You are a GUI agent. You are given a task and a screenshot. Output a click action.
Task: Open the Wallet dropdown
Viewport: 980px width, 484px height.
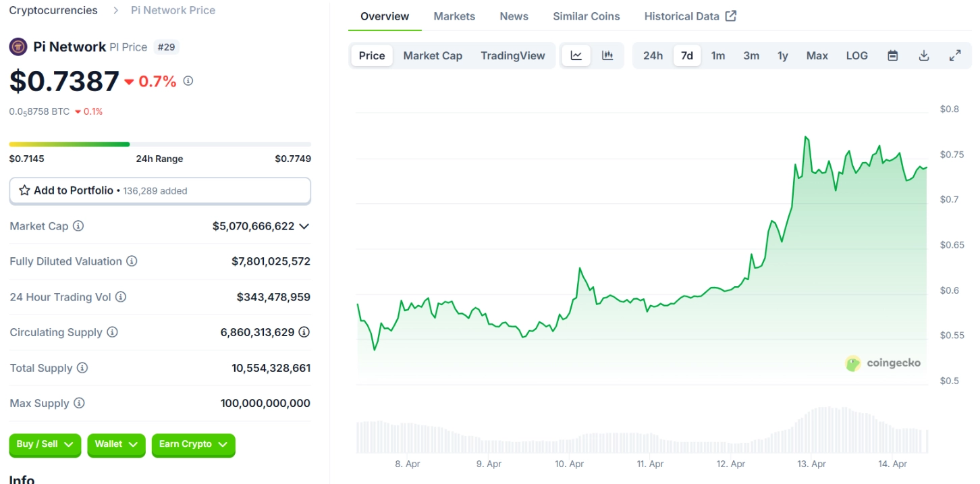[116, 445]
